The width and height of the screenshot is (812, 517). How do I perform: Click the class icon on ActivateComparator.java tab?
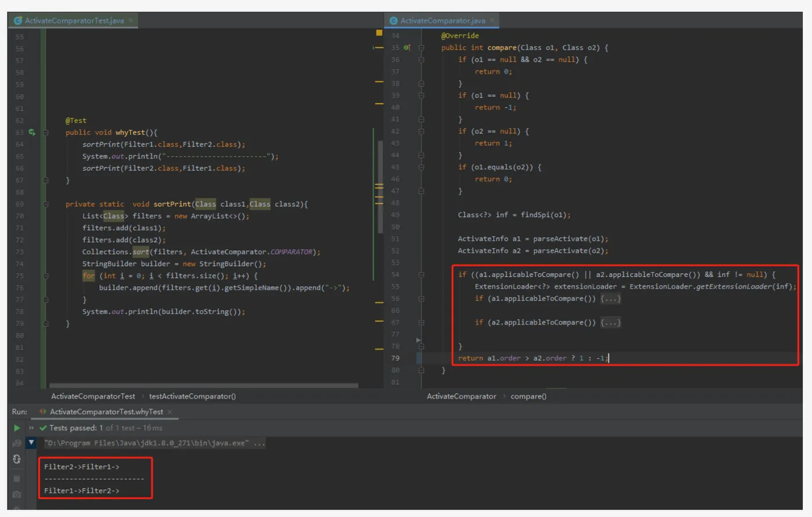[394, 20]
